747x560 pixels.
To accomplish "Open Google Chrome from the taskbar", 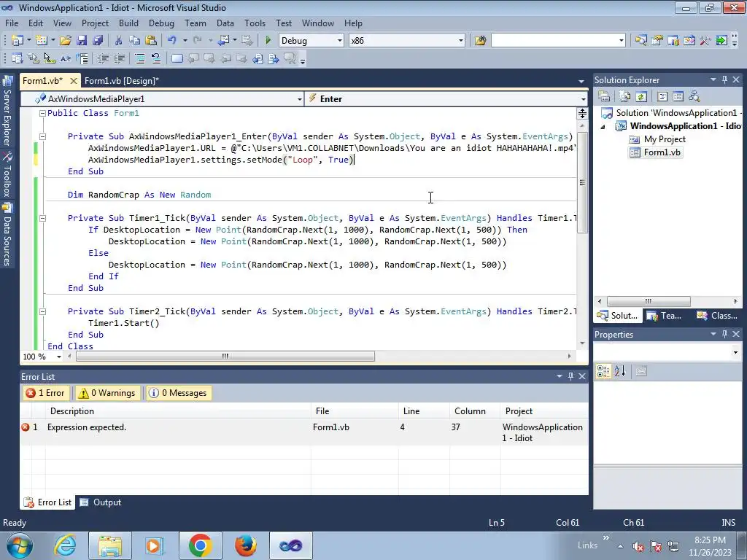I will pyautogui.click(x=200, y=545).
